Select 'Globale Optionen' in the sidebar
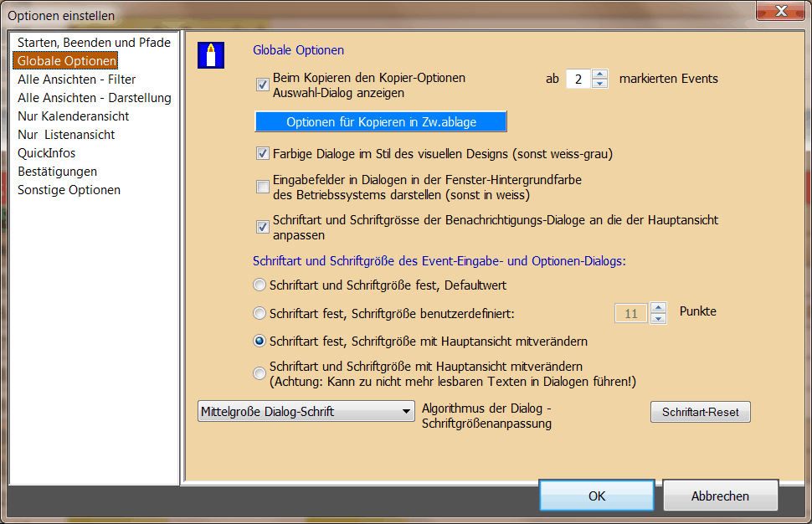812x524 pixels. point(66,61)
